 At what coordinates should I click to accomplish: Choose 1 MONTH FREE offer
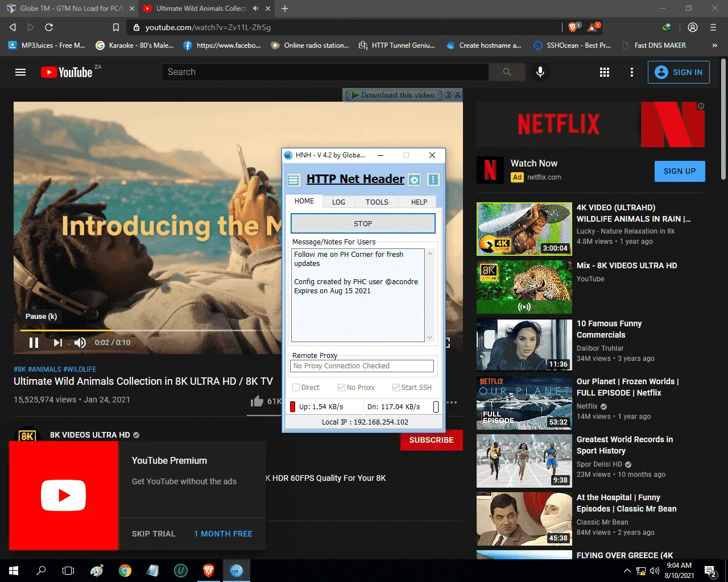coord(223,534)
